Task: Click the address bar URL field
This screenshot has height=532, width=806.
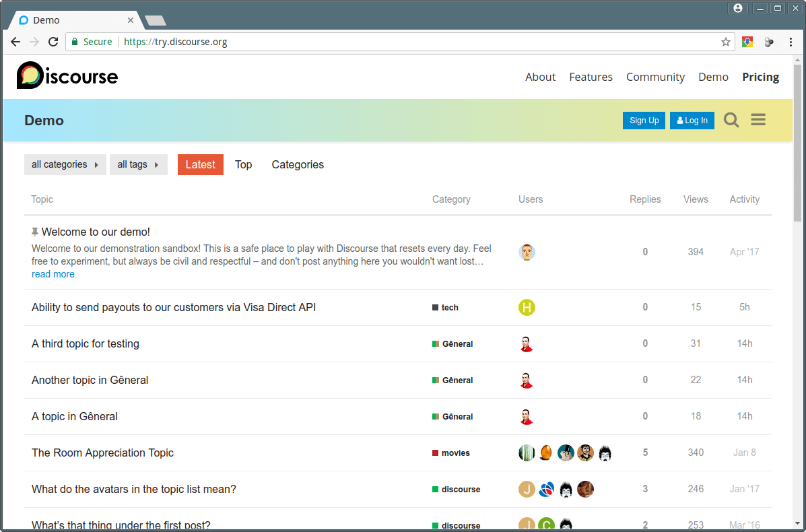Action: 404,42
